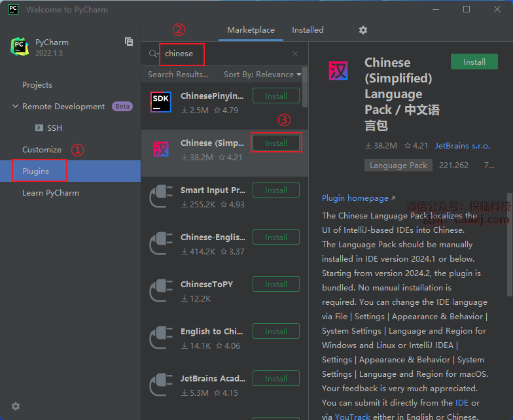Open the Sort By Relevance dropdown
The image size is (513, 420).
262,75
